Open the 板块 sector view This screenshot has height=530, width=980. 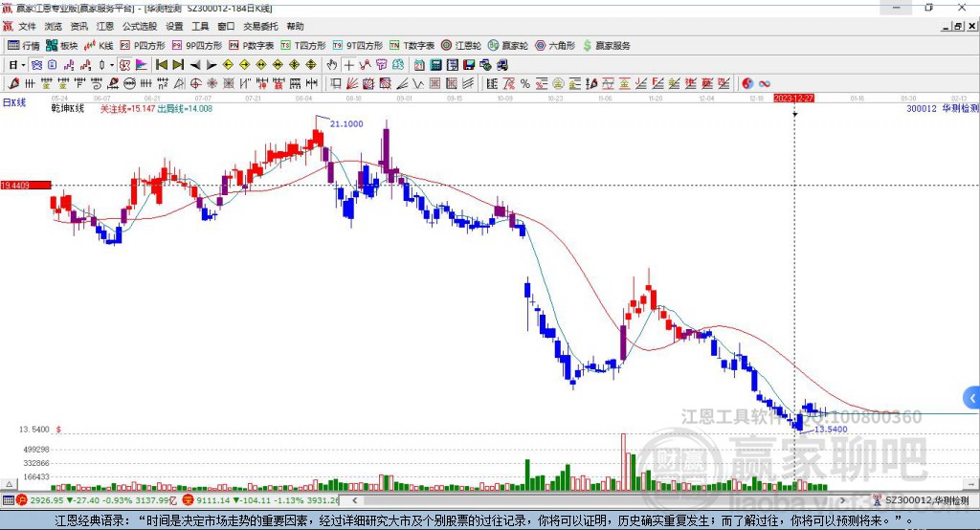(x=62, y=46)
